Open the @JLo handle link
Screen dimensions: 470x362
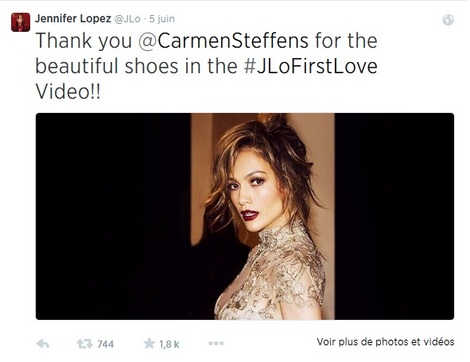coord(127,19)
